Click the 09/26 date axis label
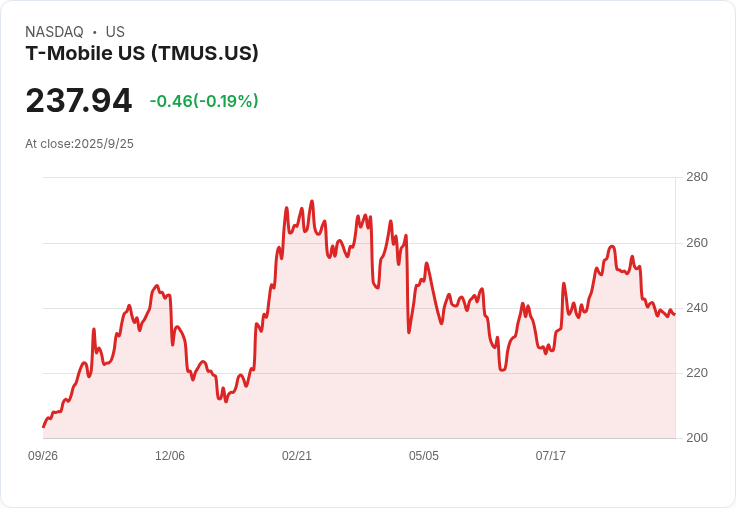The width and height of the screenshot is (736, 508). (x=43, y=456)
